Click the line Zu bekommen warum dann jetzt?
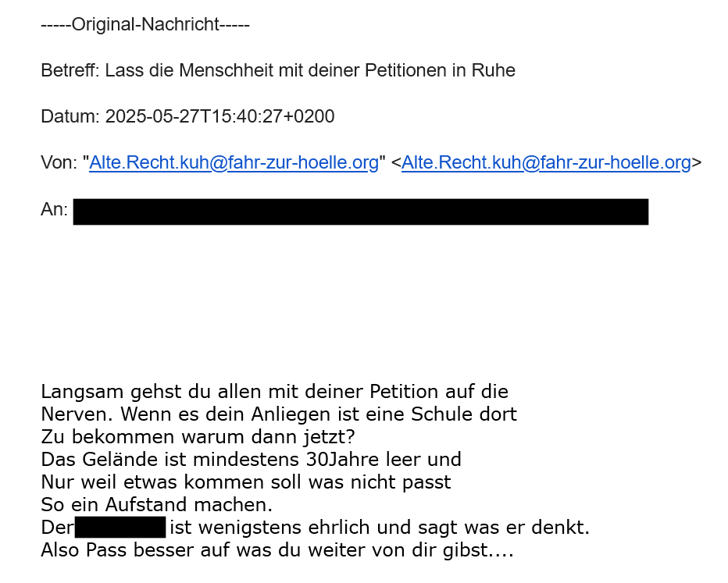This screenshot has height=583, width=728. pyautogui.click(x=198, y=436)
